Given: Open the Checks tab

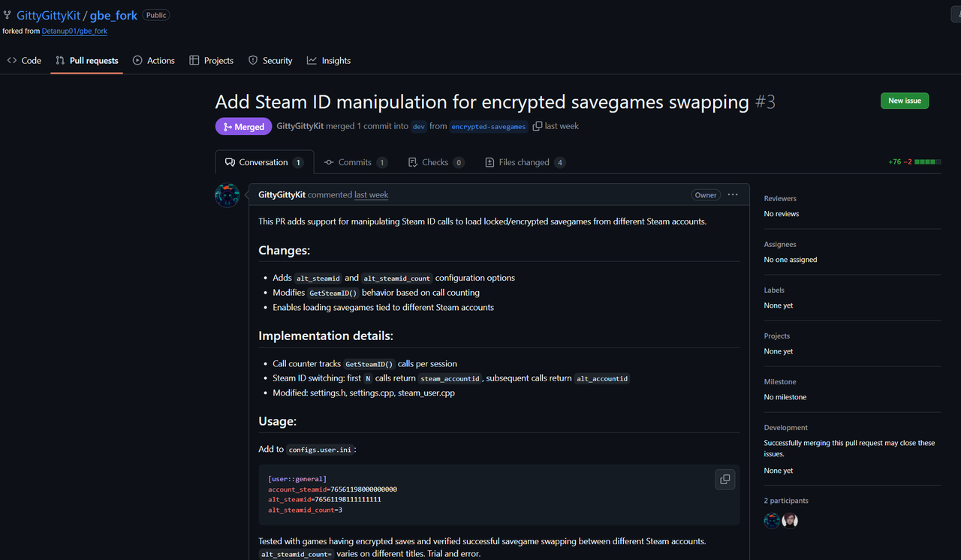Looking at the screenshot, I should pos(436,162).
